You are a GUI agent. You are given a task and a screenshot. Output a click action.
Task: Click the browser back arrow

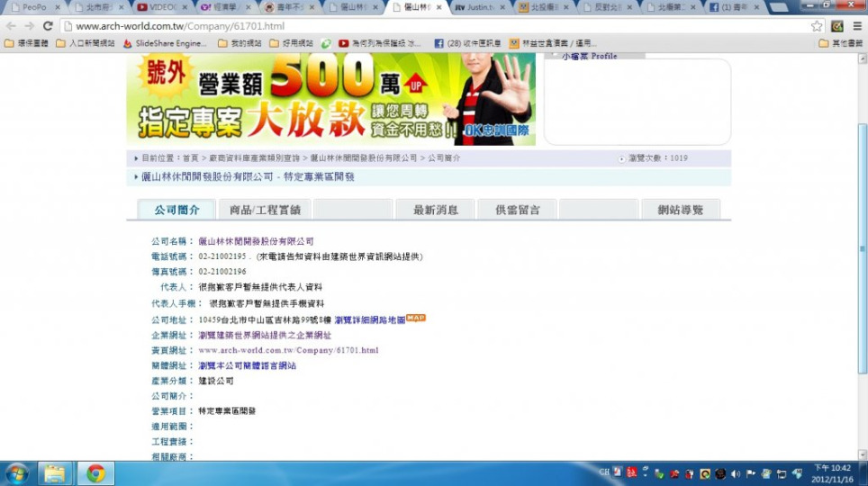click(x=12, y=26)
